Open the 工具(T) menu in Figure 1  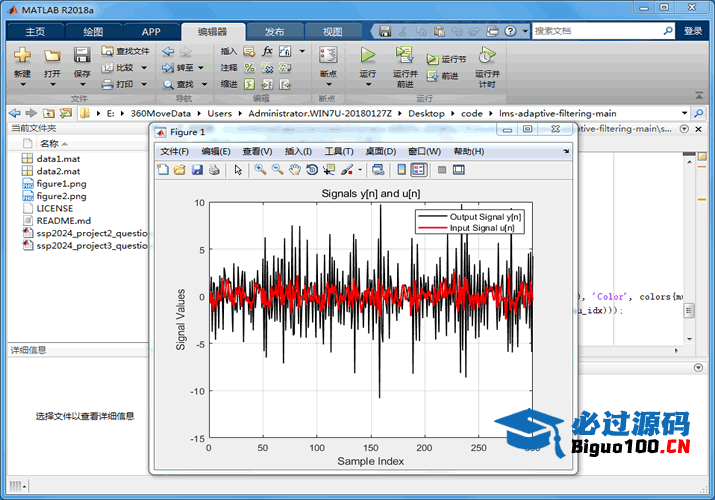(339, 151)
